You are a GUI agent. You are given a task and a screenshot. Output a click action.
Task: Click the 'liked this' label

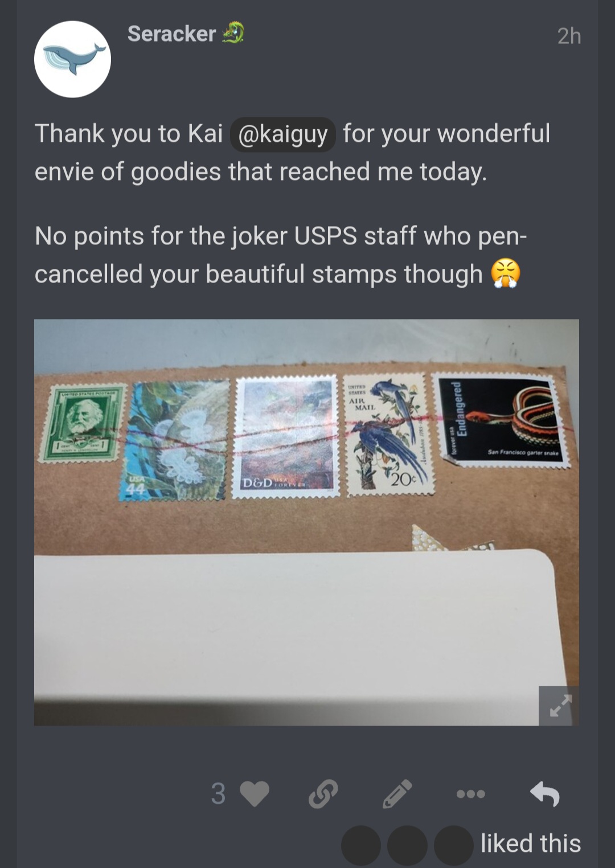click(531, 844)
